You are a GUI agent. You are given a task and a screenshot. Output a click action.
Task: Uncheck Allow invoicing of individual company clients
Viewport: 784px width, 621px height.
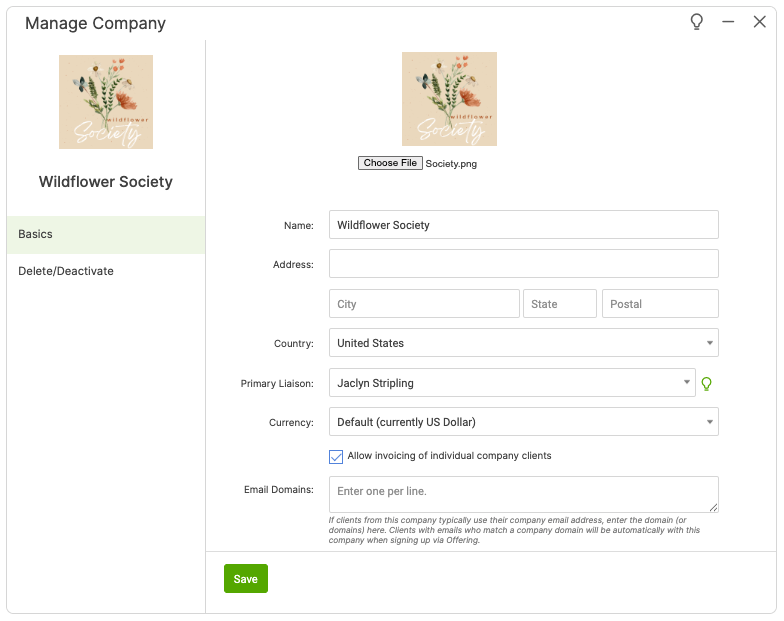pyautogui.click(x=336, y=457)
